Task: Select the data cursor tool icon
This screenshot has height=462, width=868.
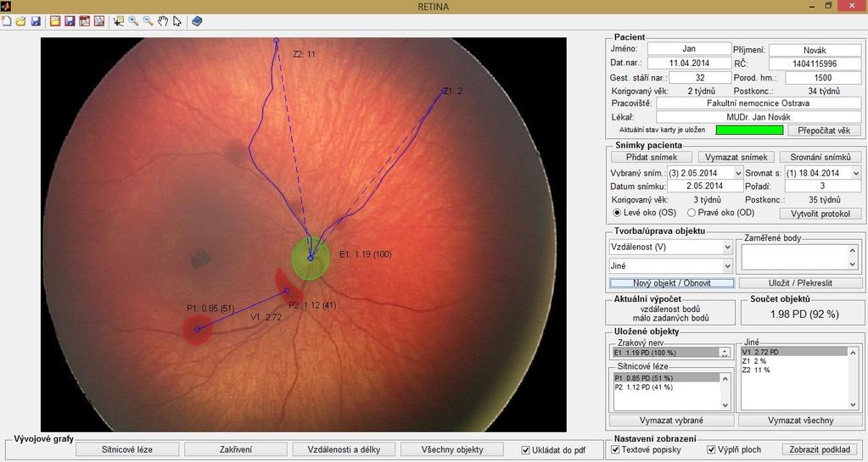Action: 119,21
